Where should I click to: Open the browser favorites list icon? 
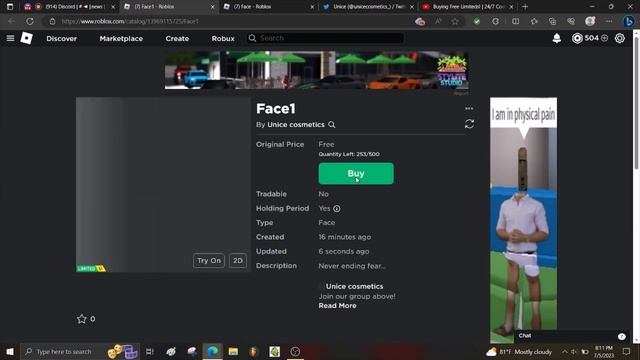[534, 21]
